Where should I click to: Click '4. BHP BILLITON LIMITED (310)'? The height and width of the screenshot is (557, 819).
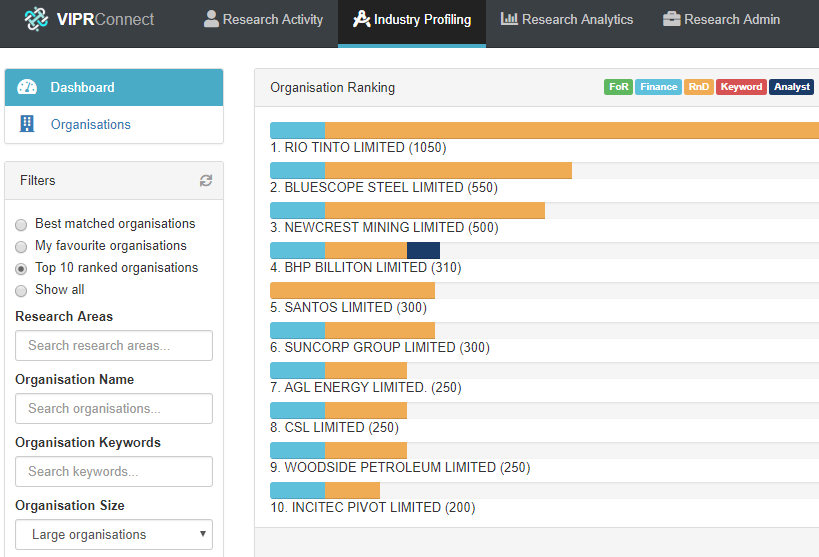point(366,268)
